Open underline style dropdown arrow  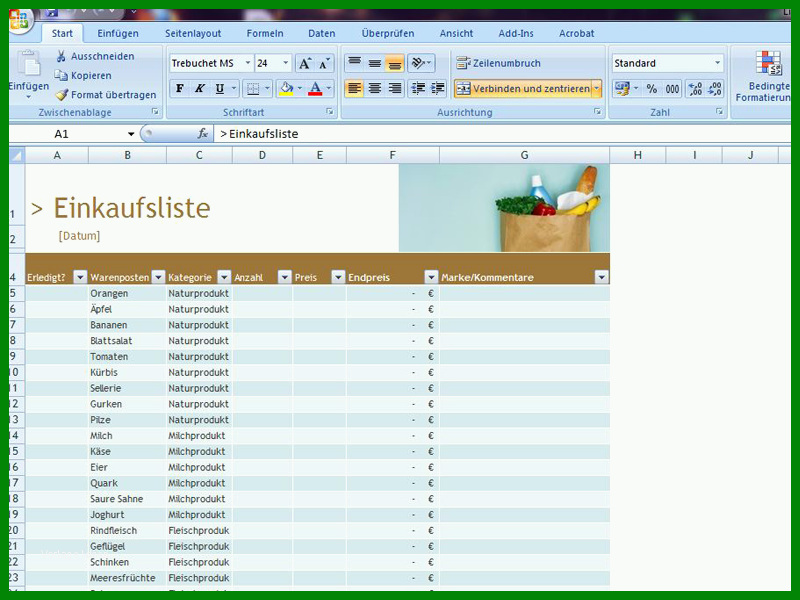coord(234,88)
